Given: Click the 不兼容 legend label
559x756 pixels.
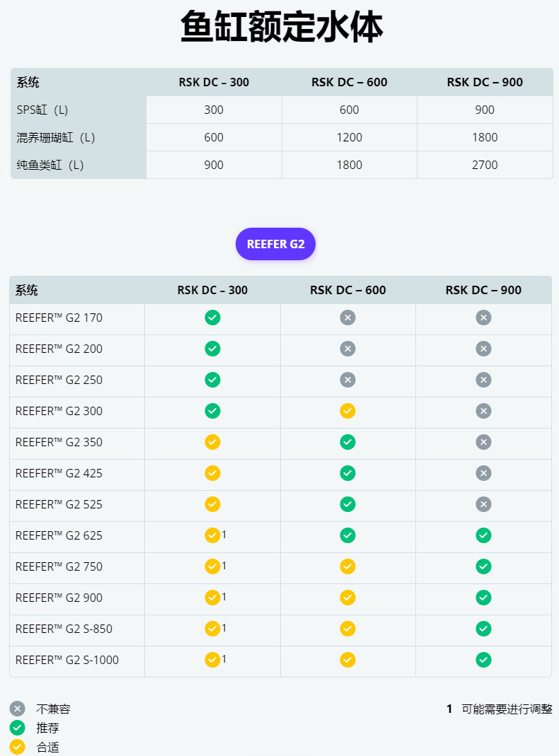Looking at the screenshot, I should click(x=54, y=709).
